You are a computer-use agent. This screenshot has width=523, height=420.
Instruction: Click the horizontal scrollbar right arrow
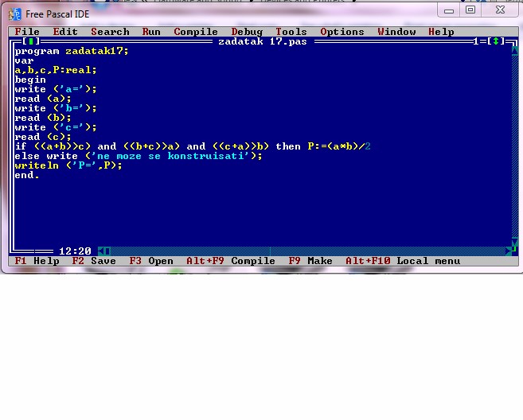pos(509,251)
